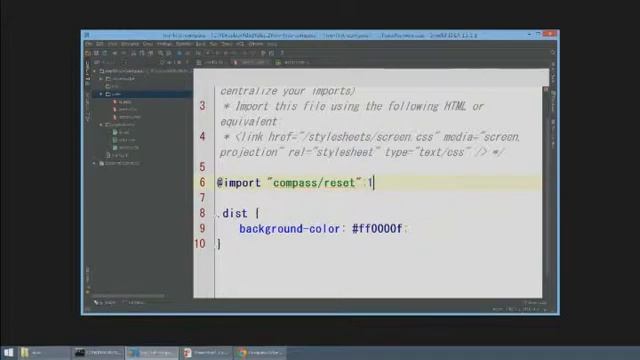Screen dimensions: 640x360
Task: Click line number 6 in the gutter
Action: tap(202, 183)
